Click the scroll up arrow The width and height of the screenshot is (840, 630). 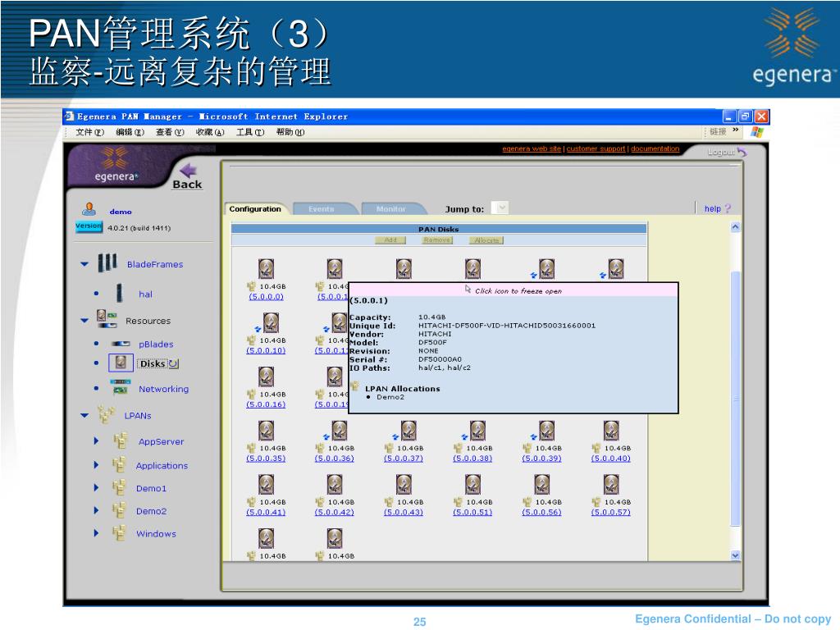coord(735,227)
